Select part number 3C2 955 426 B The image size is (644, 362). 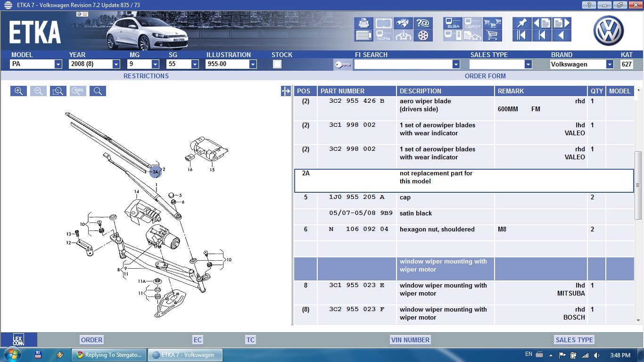(357, 101)
